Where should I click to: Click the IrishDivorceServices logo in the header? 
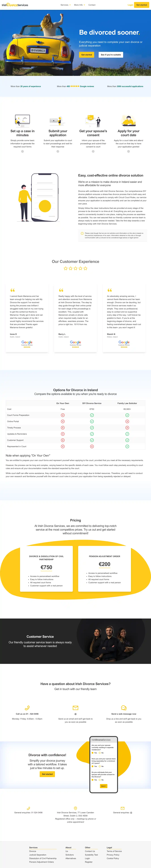[15, 5]
